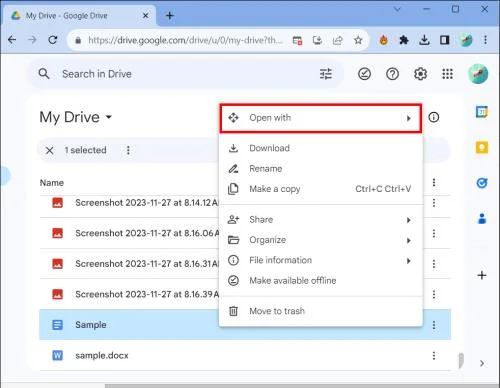Clear the selection with the X icon
This screenshot has width=500, height=388.
(49, 150)
